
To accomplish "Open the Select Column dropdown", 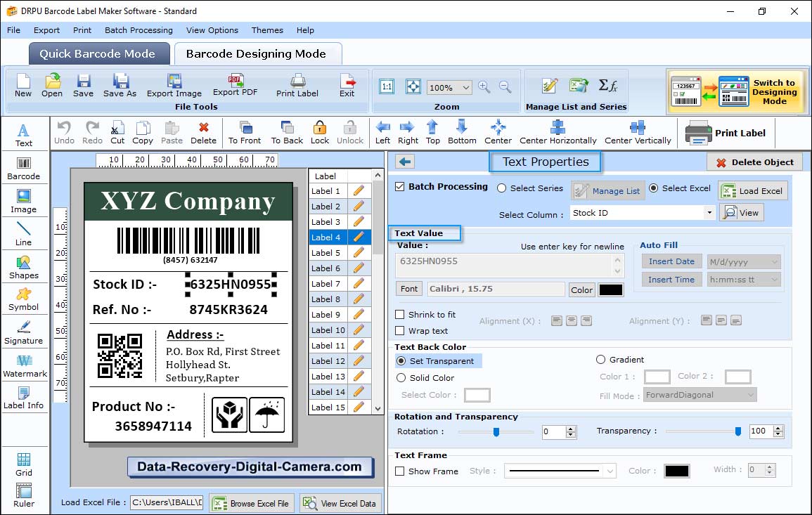I will coord(709,213).
